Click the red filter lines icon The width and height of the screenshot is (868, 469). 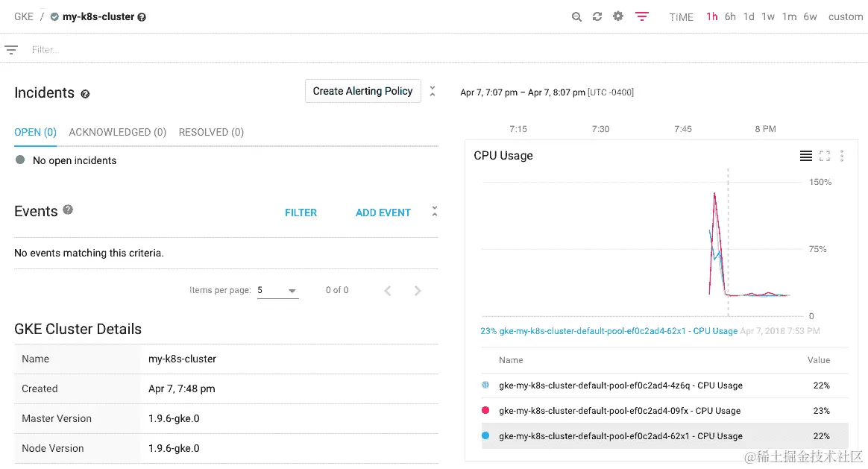click(641, 16)
